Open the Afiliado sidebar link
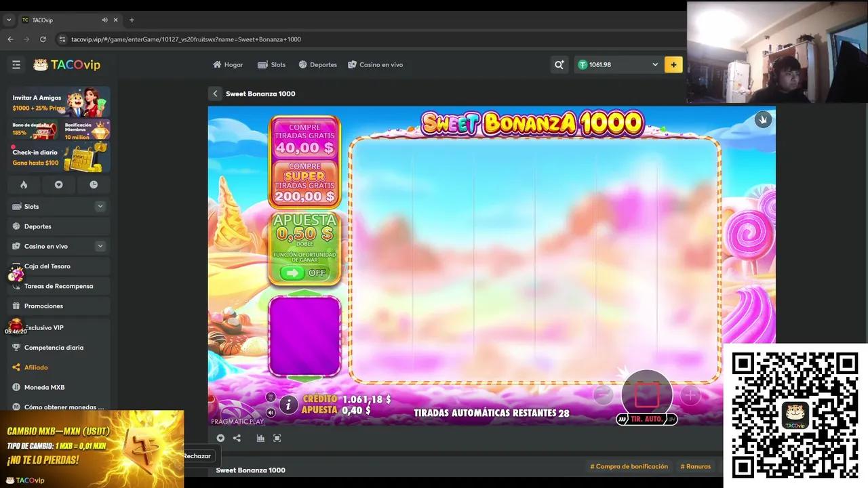The width and height of the screenshot is (868, 488). [x=59, y=367]
